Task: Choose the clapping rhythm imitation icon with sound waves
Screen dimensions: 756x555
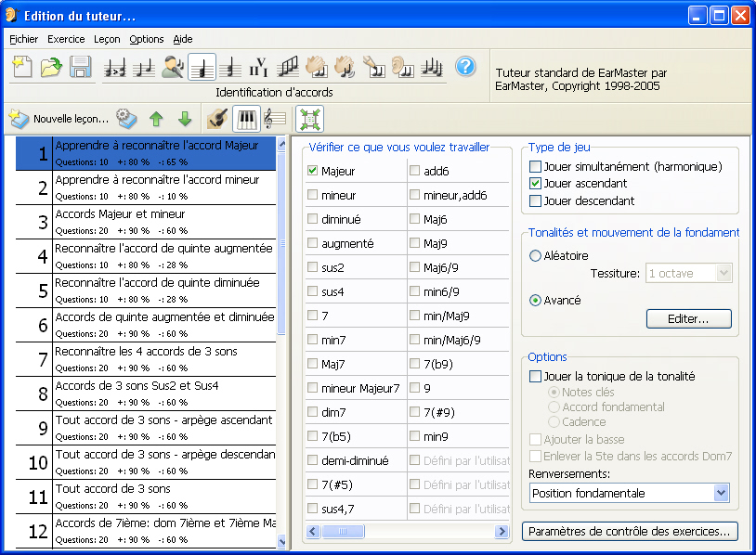Action: point(345,67)
